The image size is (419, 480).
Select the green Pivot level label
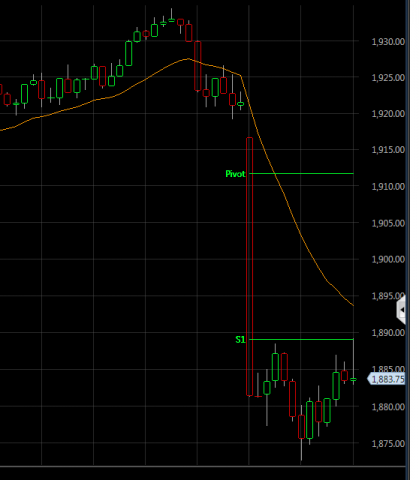235,174
